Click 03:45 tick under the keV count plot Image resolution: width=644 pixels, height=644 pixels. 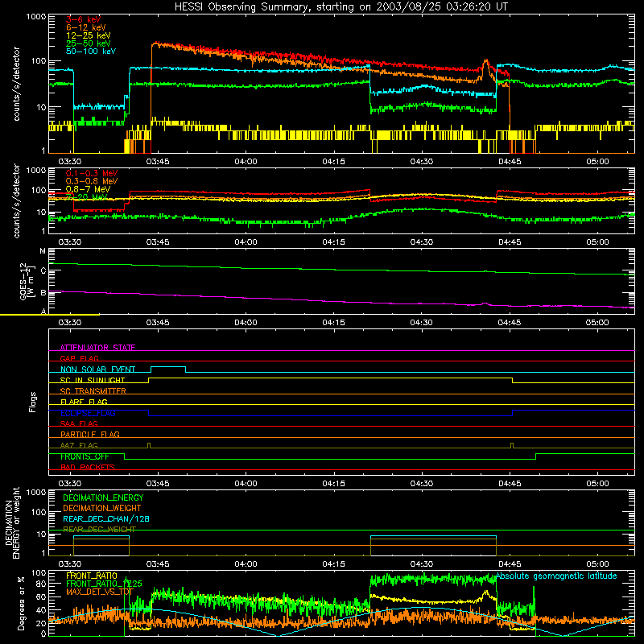pos(158,162)
